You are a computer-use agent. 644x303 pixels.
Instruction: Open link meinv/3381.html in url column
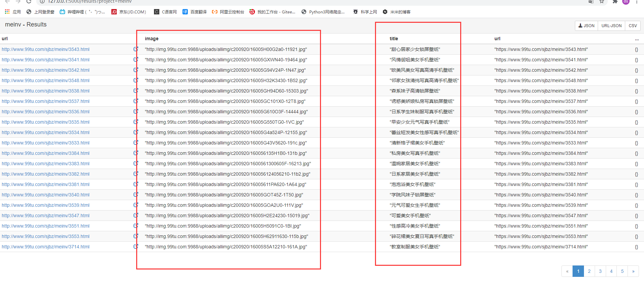tap(46, 184)
